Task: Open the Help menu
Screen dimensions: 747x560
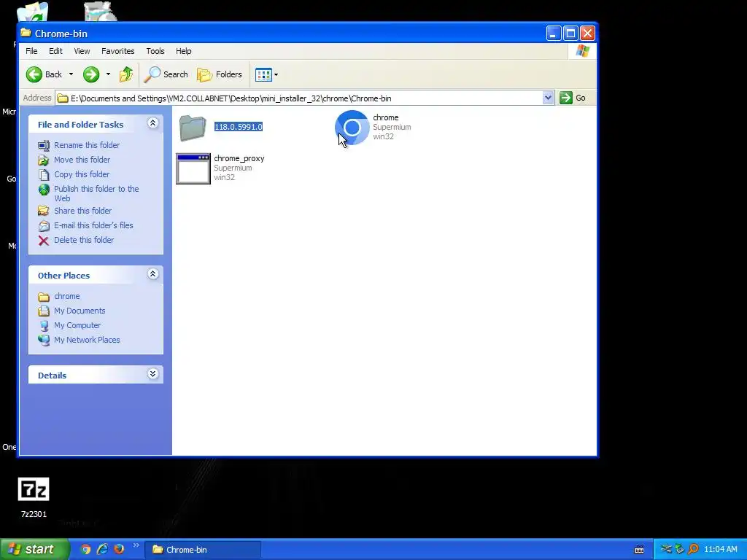Action: tap(183, 51)
